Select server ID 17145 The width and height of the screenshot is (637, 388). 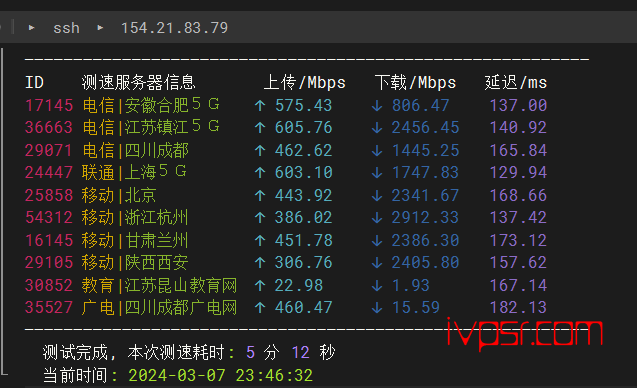point(49,106)
